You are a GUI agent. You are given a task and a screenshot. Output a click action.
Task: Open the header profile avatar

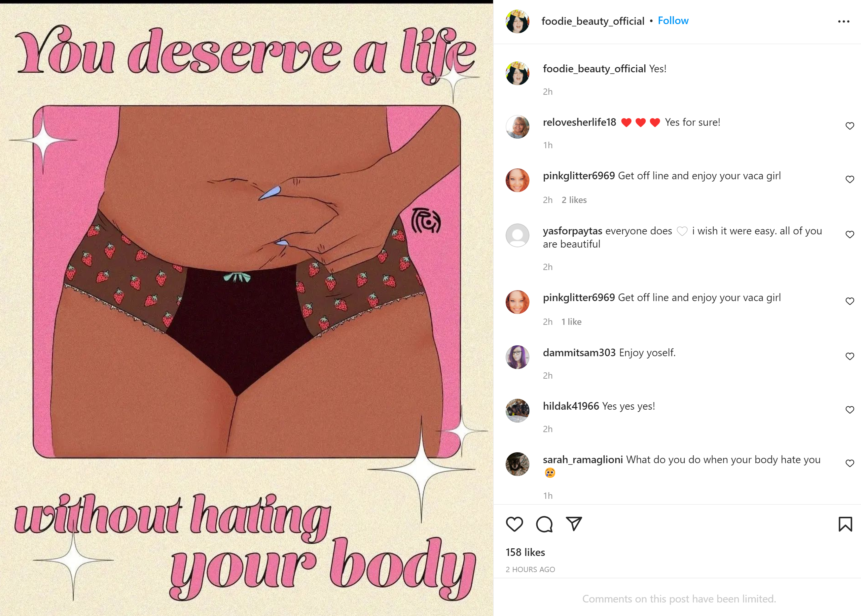point(517,21)
